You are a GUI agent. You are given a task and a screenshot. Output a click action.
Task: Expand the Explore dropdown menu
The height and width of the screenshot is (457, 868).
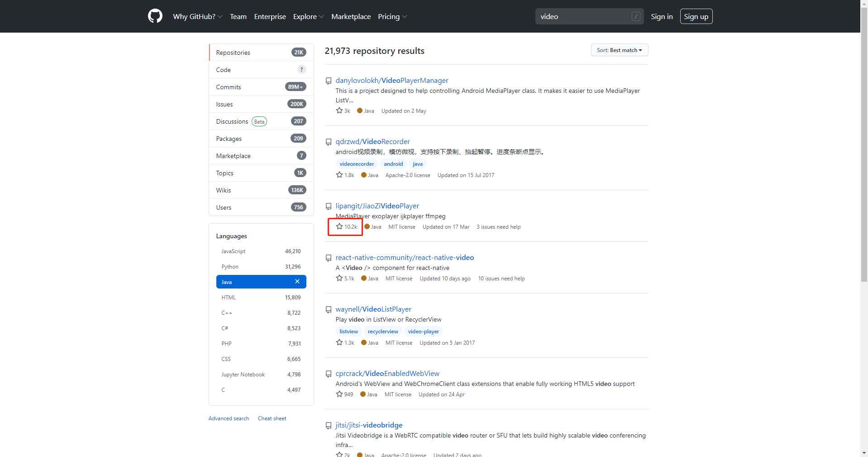click(x=308, y=16)
